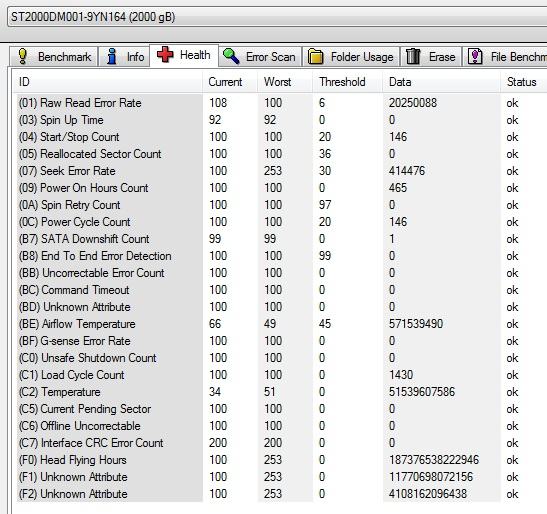
Task: Open the Benchmark tab
Action: click(53, 56)
